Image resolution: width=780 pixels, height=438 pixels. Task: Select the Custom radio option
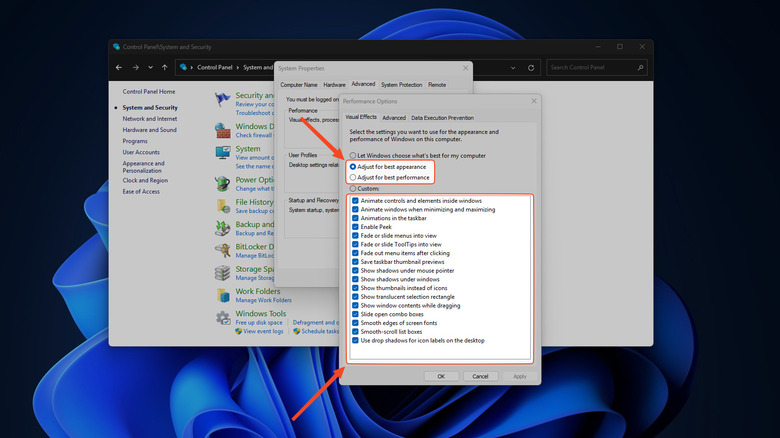coord(353,188)
